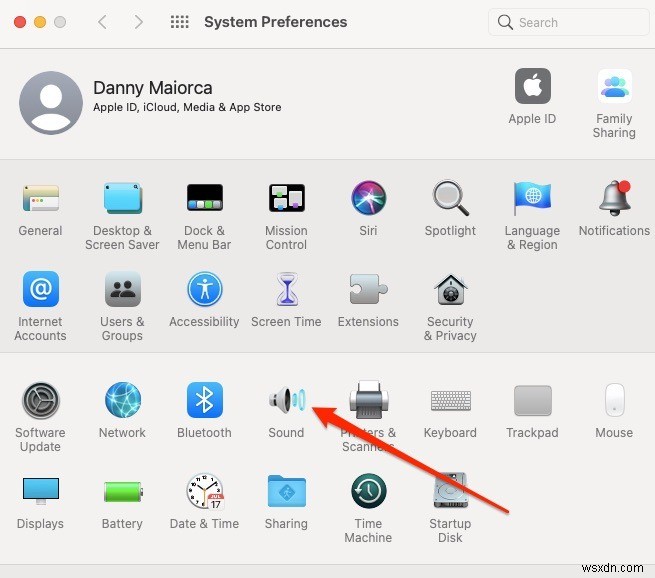Click the zoom window button
This screenshot has width=655, height=578.
60,22
